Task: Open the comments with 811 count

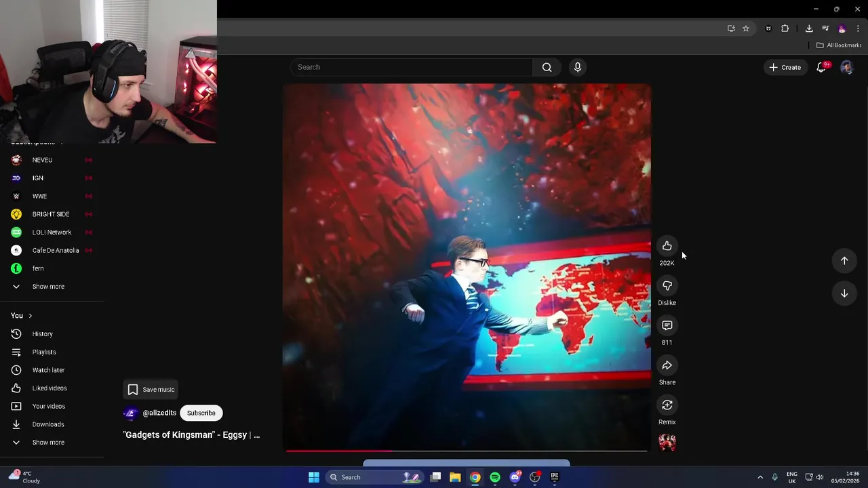Action: click(x=667, y=325)
